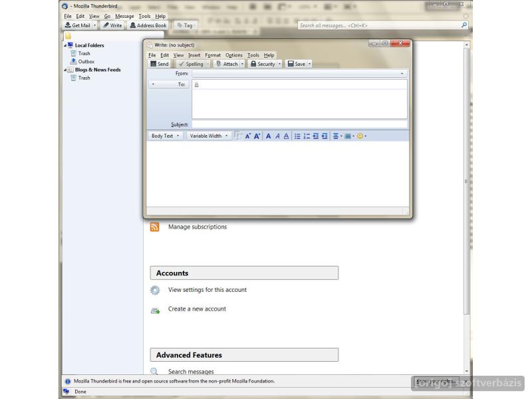532x399 pixels.
Task: Click the Search messages link
Action: (x=191, y=372)
